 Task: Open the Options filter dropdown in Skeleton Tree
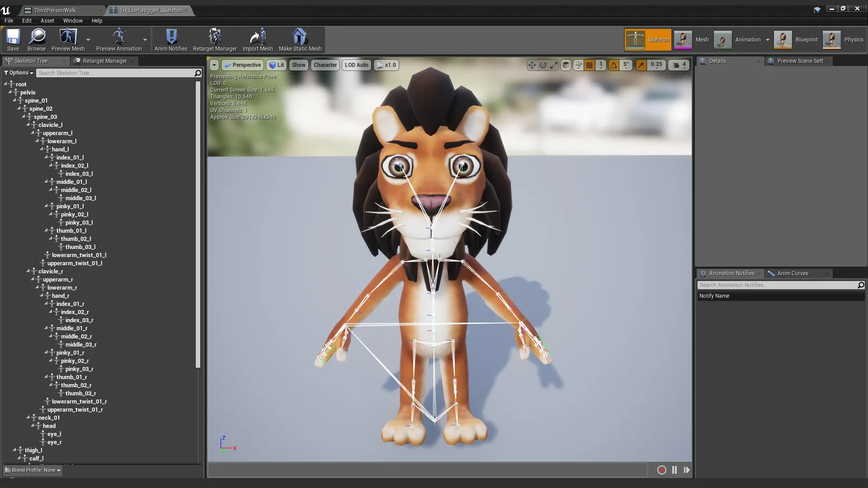tap(19, 73)
